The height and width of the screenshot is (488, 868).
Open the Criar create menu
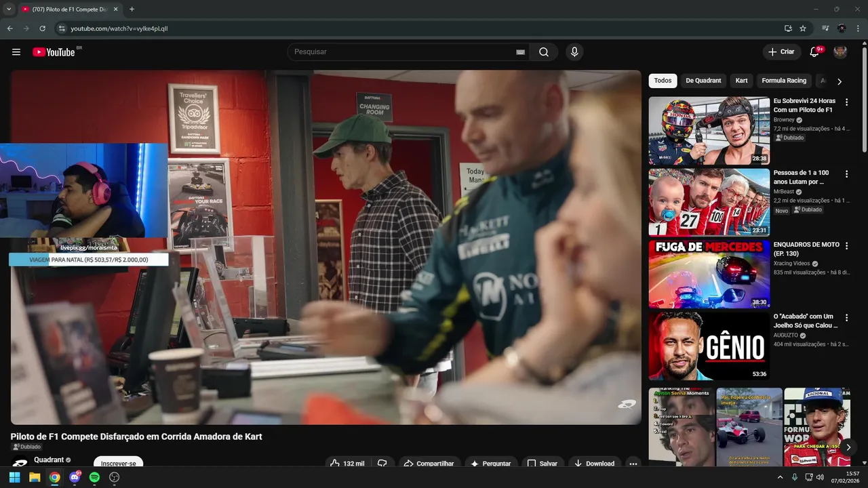point(781,52)
